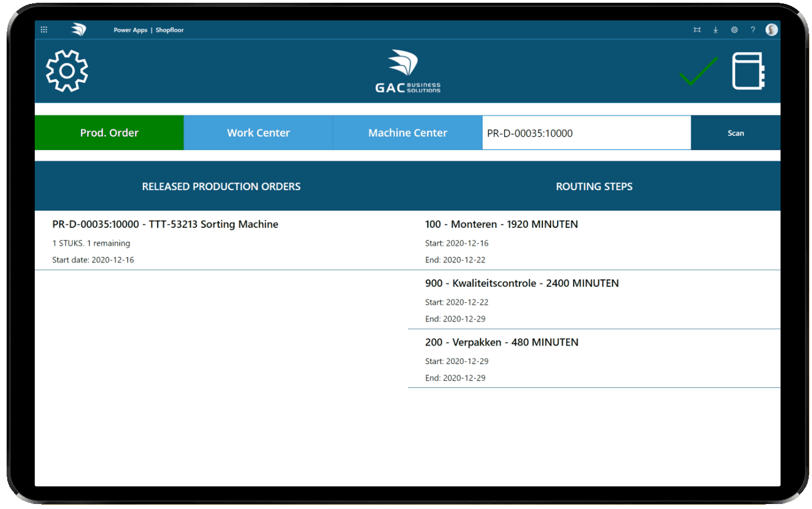The width and height of the screenshot is (812, 509).
Task: Click 'Start: 2020-12-16' under Monteren
Action: (457, 243)
